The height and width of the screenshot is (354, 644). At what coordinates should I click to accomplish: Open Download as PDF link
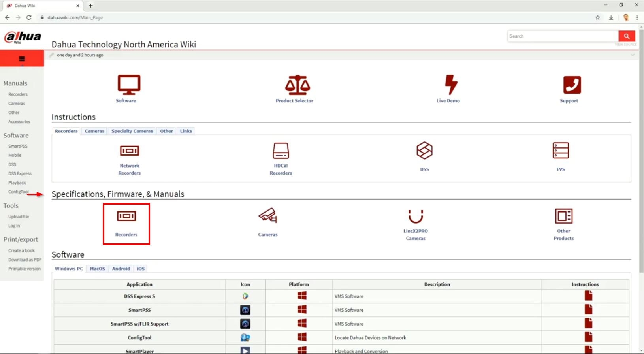click(x=24, y=260)
